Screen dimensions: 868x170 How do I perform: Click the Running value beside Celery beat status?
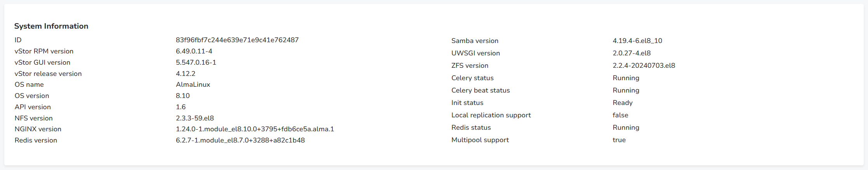tap(626, 90)
